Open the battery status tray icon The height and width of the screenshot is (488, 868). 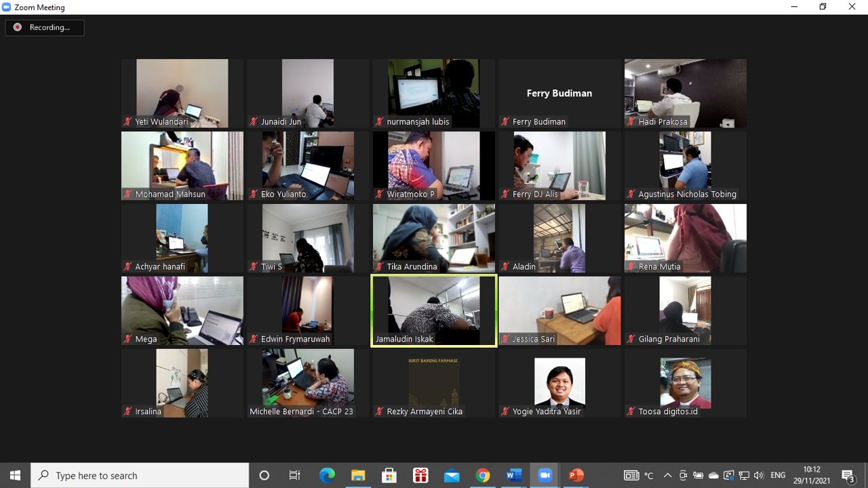click(698, 475)
